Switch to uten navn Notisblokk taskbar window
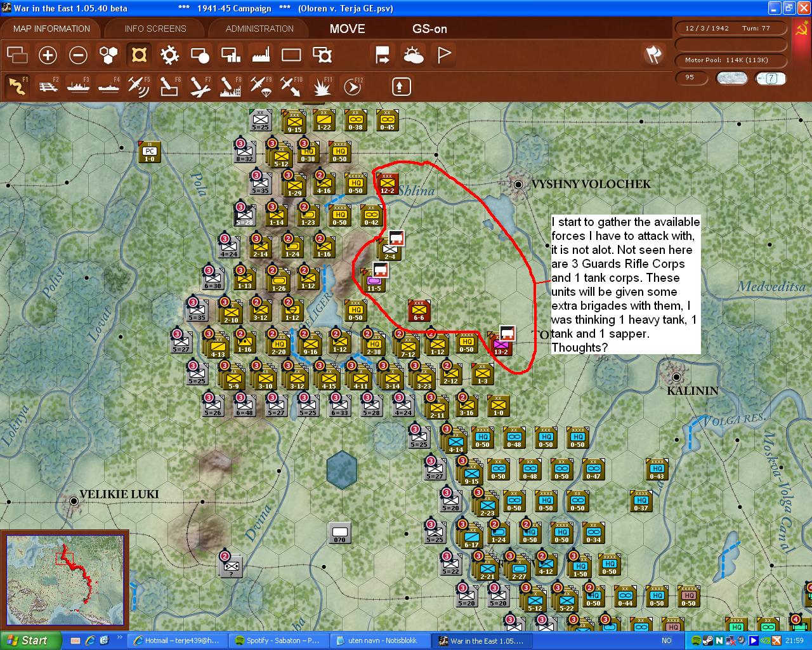Screen dimensions: 812x650 378,640
